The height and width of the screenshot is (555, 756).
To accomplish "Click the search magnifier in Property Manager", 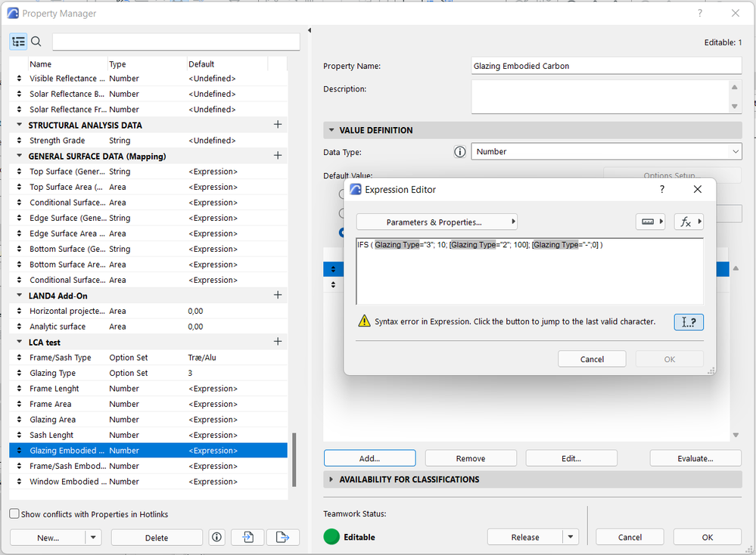I will tap(36, 42).
